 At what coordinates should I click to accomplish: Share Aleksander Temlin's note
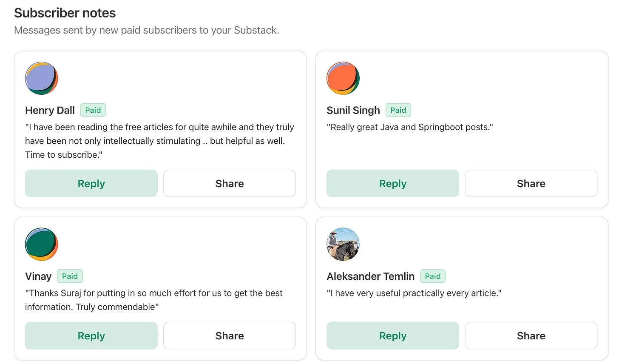531,336
